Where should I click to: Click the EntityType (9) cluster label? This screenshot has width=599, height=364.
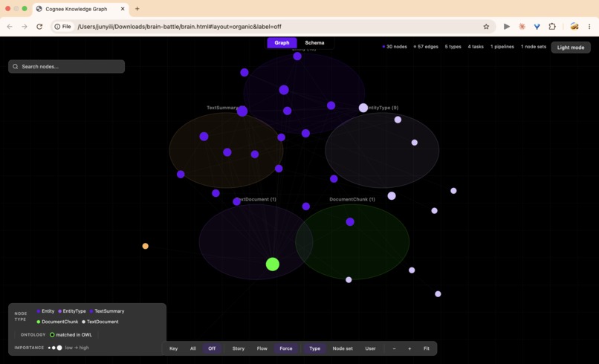383,108
